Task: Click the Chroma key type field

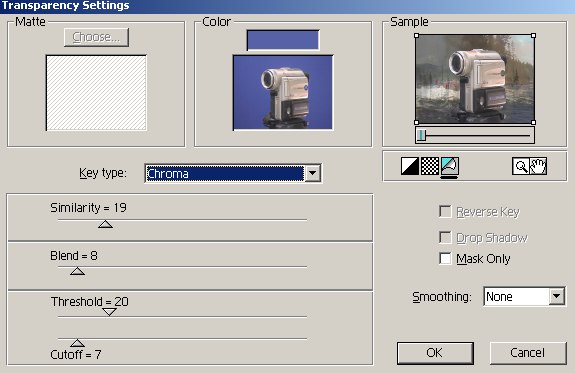Action: click(x=225, y=173)
